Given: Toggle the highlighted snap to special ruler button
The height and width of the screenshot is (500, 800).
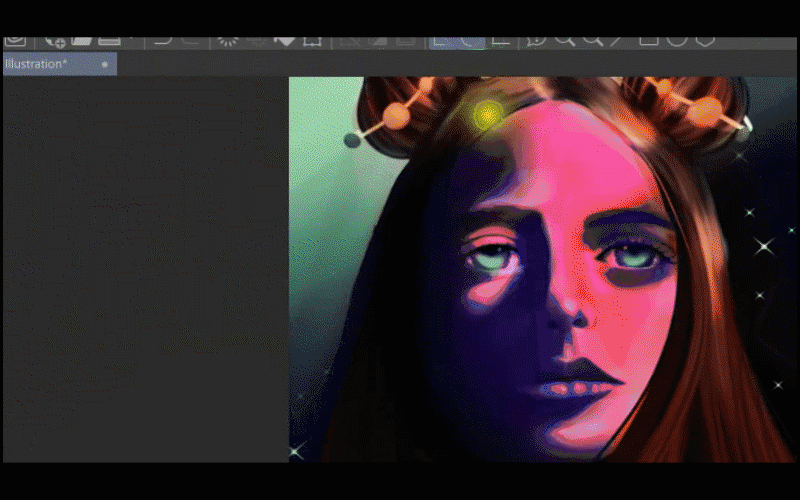Looking at the screenshot, I should pyautogui.click(x=470, y=42).
